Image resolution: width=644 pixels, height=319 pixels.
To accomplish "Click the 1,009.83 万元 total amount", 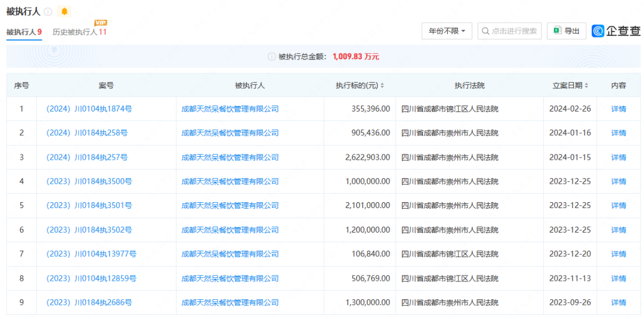I will point(355,57).
